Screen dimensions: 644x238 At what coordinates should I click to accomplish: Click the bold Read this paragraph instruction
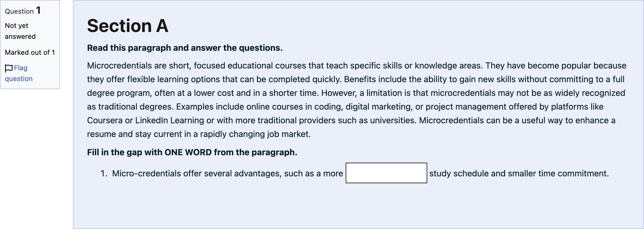pos(185,48)
